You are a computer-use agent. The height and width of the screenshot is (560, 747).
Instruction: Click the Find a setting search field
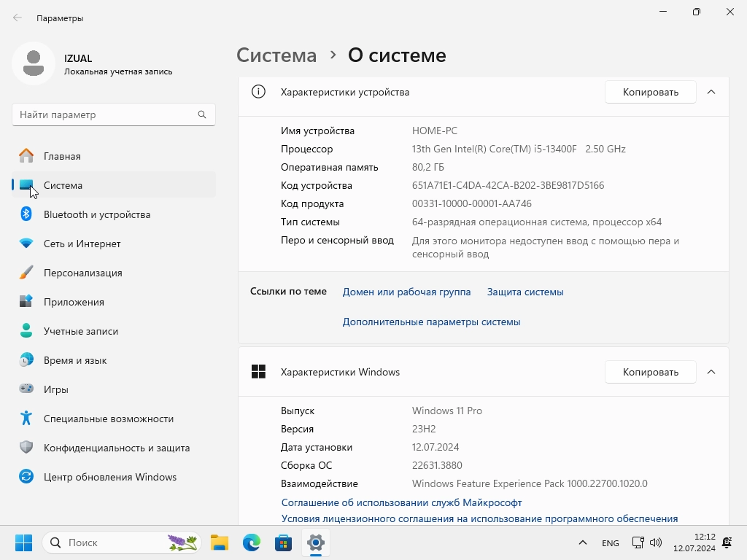[106, 114]
